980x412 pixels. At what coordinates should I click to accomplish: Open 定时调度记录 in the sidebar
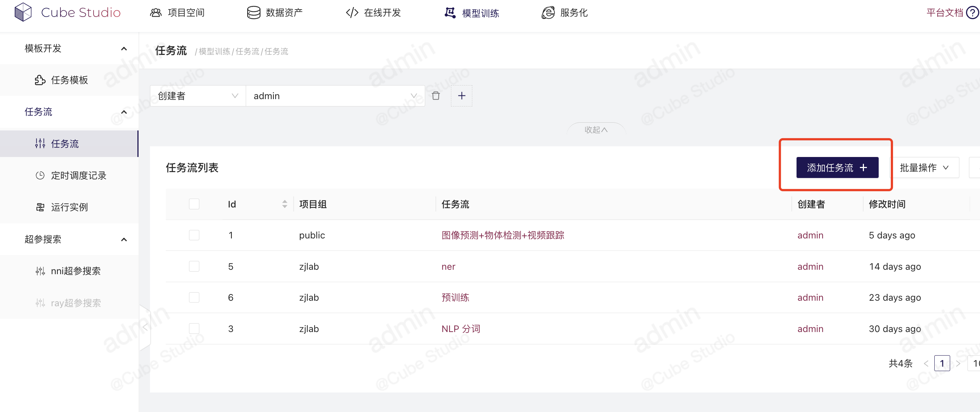tap(78, 175)
